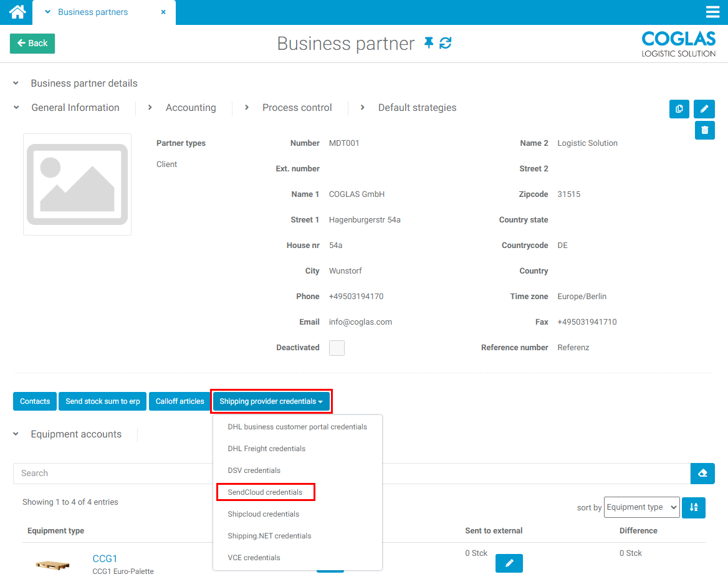This screenshot has height=587, width=728.
Task: Click the Send stock sum to erp button
Action: click(x=103, y=401)
